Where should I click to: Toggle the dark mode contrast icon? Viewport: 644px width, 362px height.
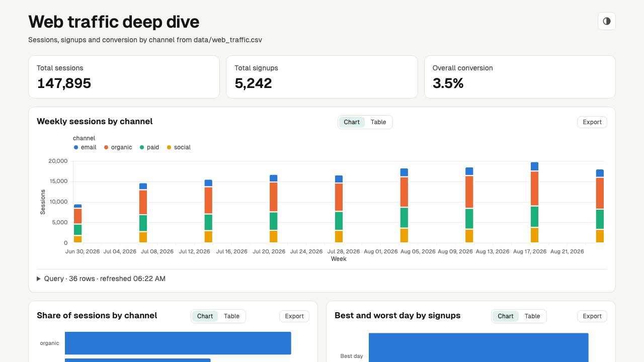pyautogui.click(x=606, y=21)
